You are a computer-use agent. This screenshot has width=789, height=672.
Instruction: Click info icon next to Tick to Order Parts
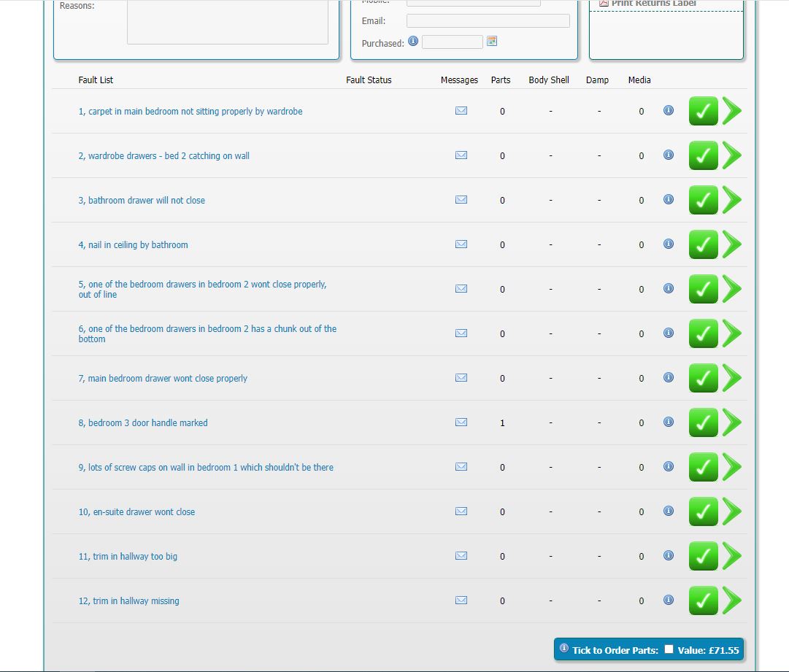click(x=564, y=649)
